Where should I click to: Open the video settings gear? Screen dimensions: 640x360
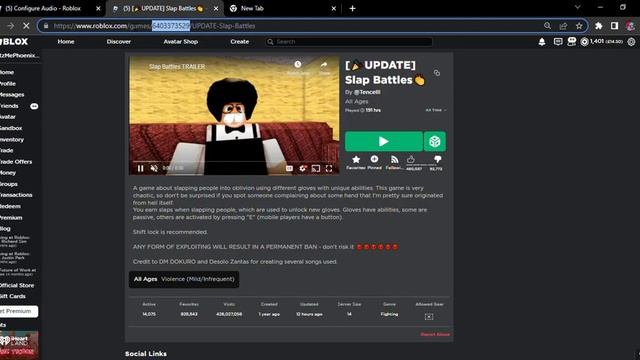302,168
